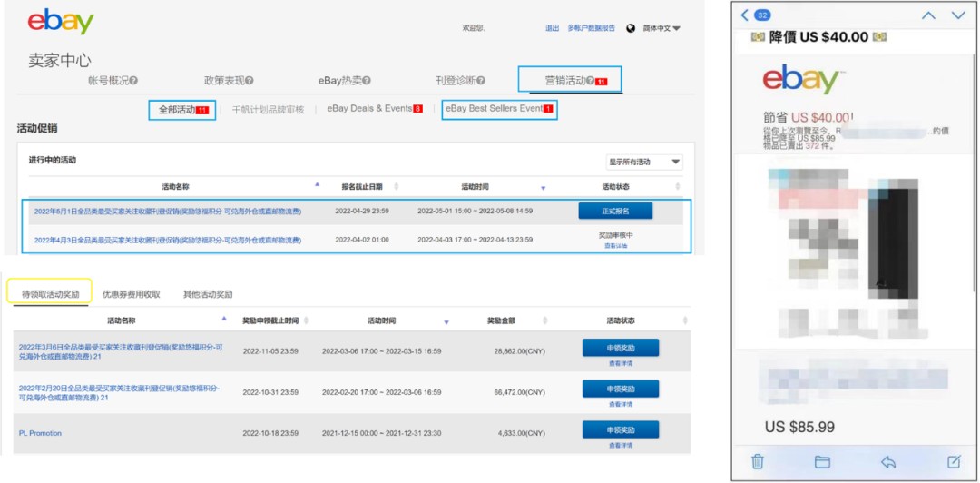Reply to the email with arrow icon
The height and width of the screenshot is (483, 980).
[888, 462]
